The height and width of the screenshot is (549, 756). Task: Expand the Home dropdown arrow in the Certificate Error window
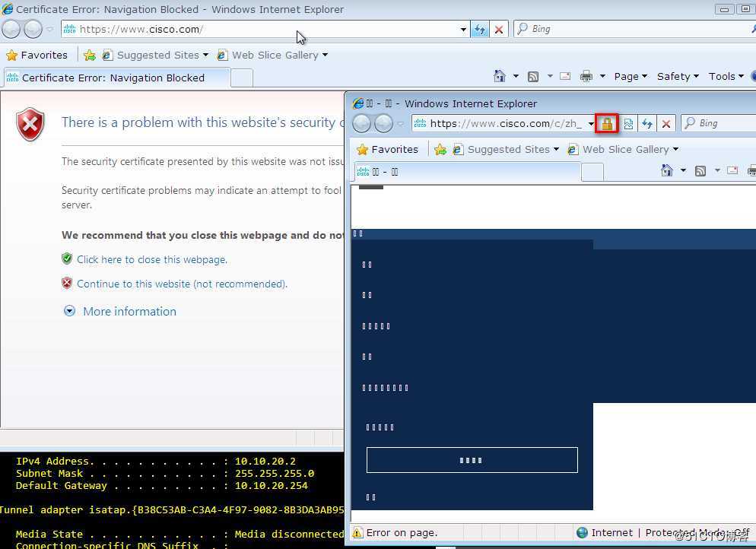[x=516, y=76]
